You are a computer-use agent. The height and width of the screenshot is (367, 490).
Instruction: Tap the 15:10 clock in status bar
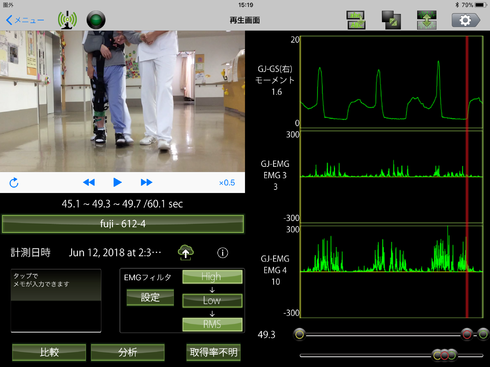click(245, 5)
